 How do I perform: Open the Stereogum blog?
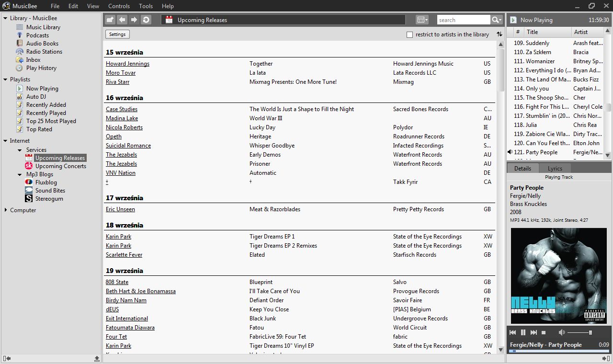click(49, 199)
